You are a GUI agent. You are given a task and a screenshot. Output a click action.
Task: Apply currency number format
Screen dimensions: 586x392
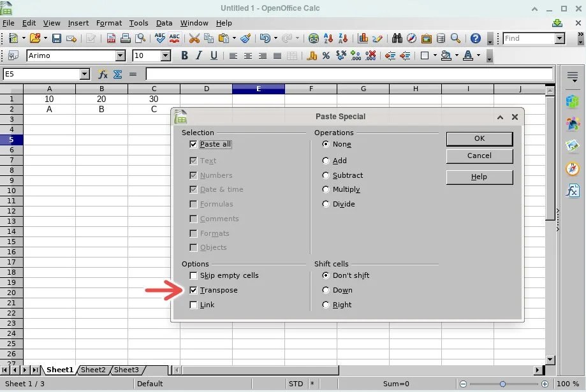click(312, 56)
